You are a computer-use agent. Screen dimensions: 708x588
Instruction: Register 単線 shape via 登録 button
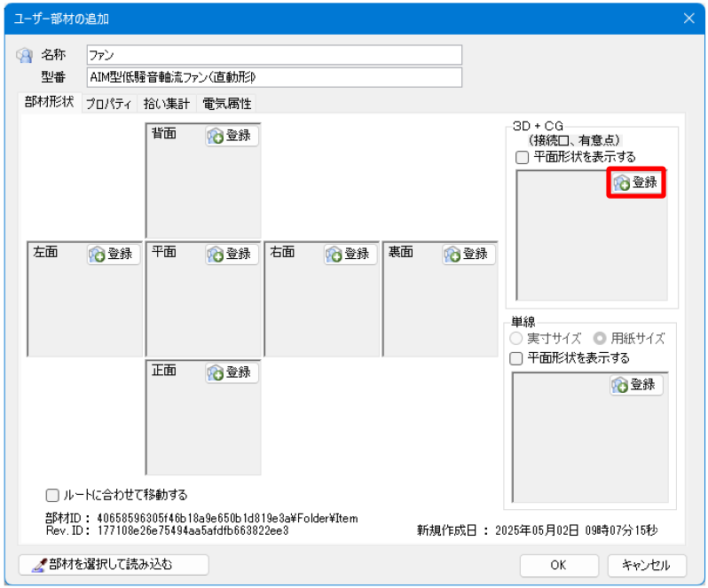pyautogui.click(x=636, y=385)
